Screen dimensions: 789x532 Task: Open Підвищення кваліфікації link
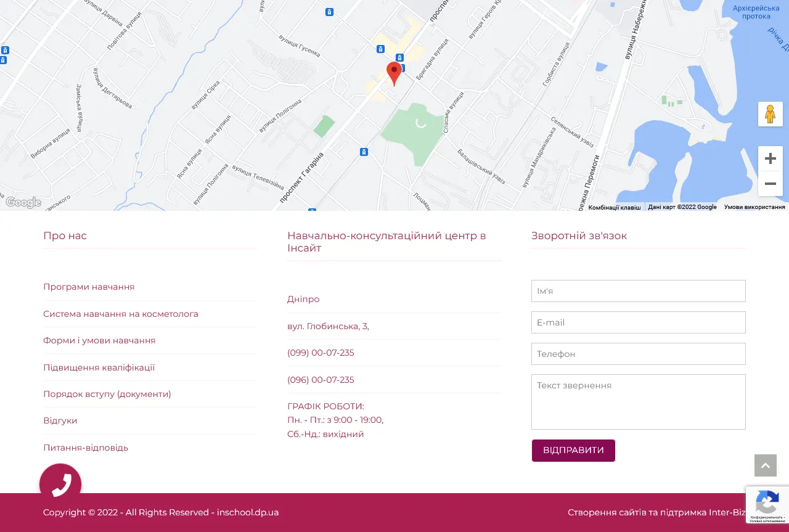tap(99, 367)
